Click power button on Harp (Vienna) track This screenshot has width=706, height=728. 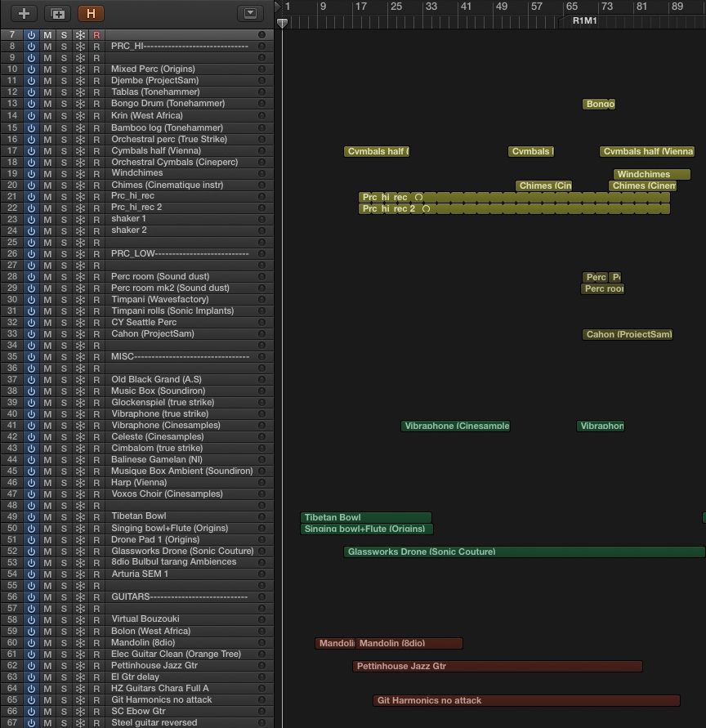31,483
